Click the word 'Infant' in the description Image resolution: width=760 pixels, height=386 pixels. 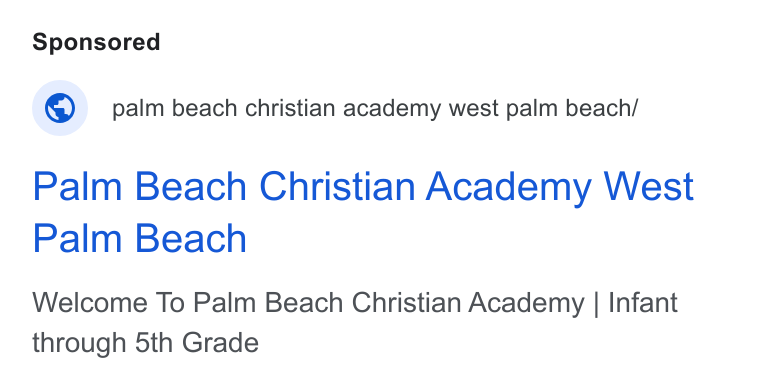(x=643, y=303)
